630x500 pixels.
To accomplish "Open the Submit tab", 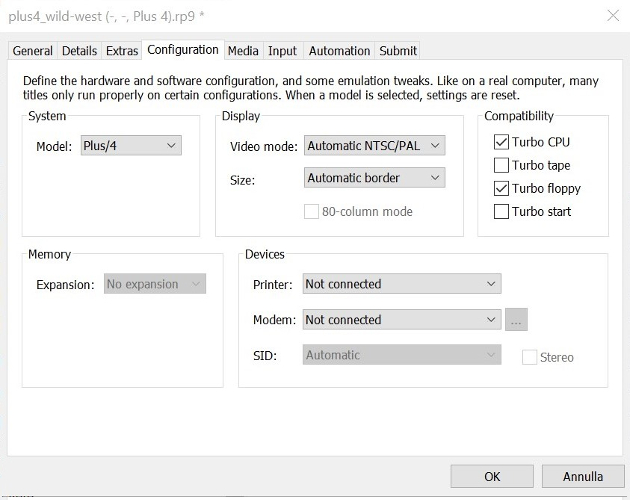I will [398, 51].
